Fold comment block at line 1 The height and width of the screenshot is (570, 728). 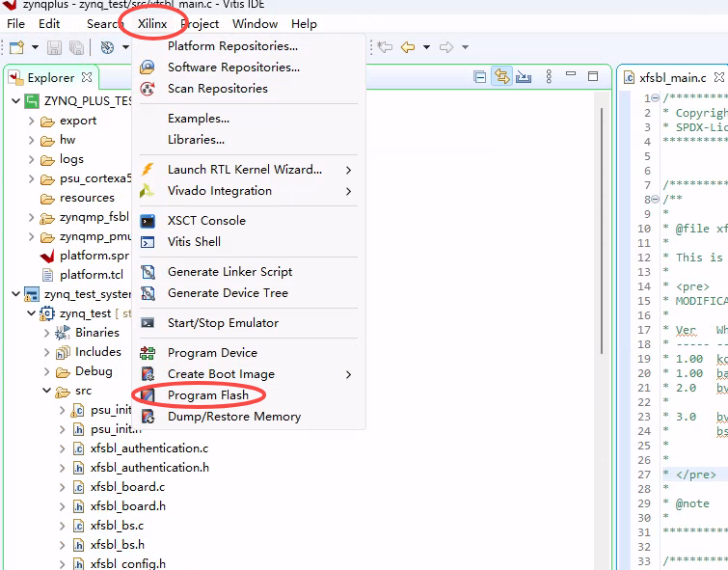(655, 98)
